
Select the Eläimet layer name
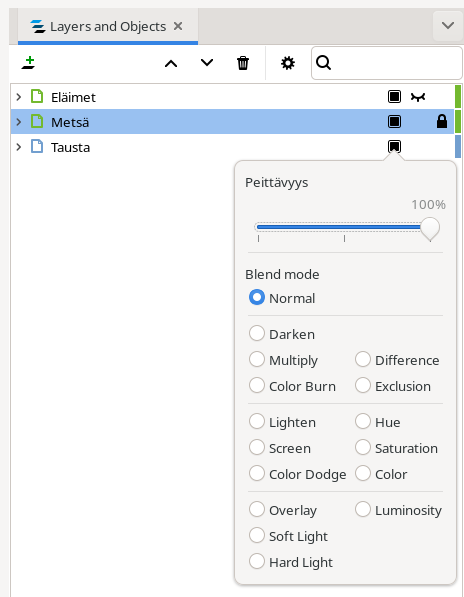[73, 97]
